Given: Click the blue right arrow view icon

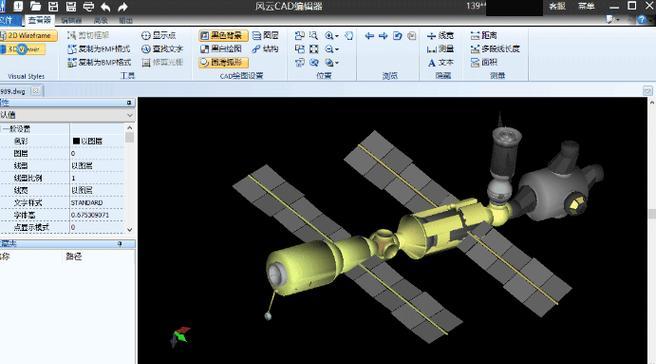Looking at the screenshot, I should tap(383, 36).
